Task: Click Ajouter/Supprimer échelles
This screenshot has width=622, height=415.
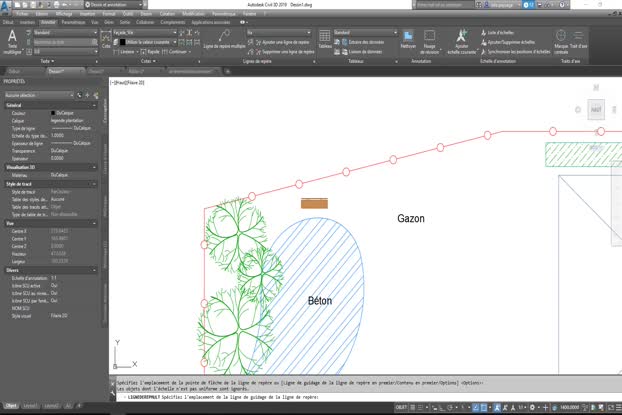Action: coord(508,42)
